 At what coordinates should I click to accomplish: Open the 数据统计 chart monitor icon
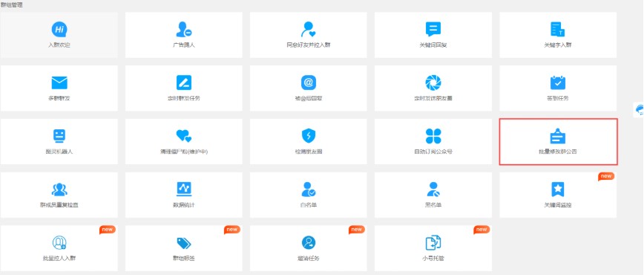pos(183,189)
